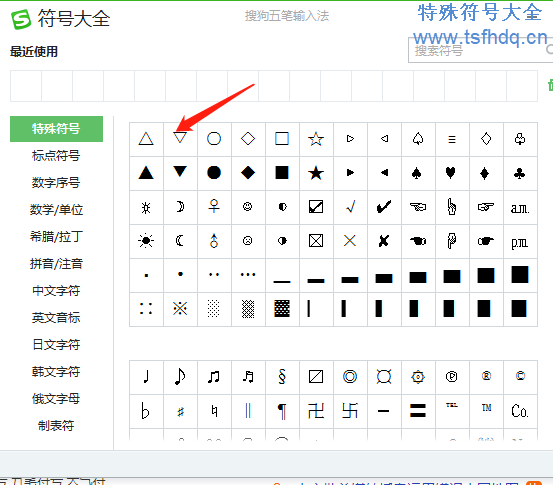Insert the solid black star symbol
The width and height of the screenshot is (553, 485).
[x=316, y=173]
